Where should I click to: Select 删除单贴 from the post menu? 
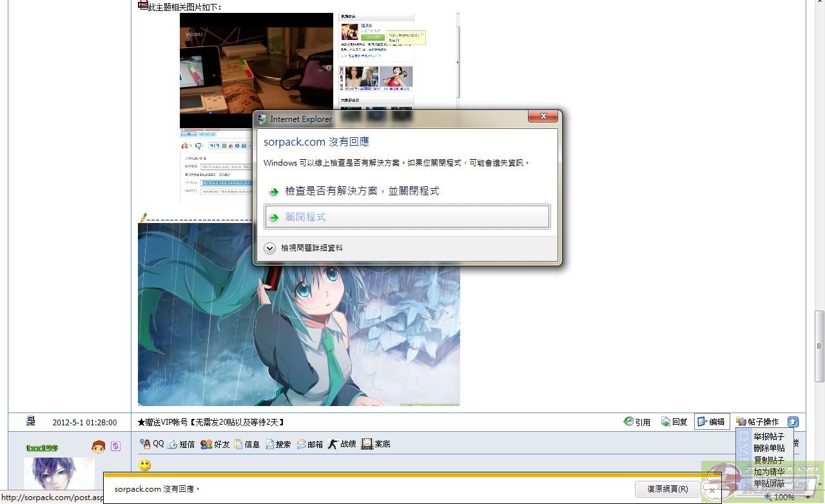[769, 449]
